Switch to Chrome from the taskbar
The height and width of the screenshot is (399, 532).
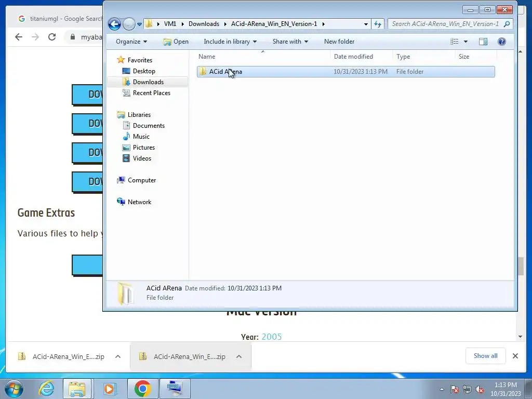pyautogui.click(x=142, y=389)
